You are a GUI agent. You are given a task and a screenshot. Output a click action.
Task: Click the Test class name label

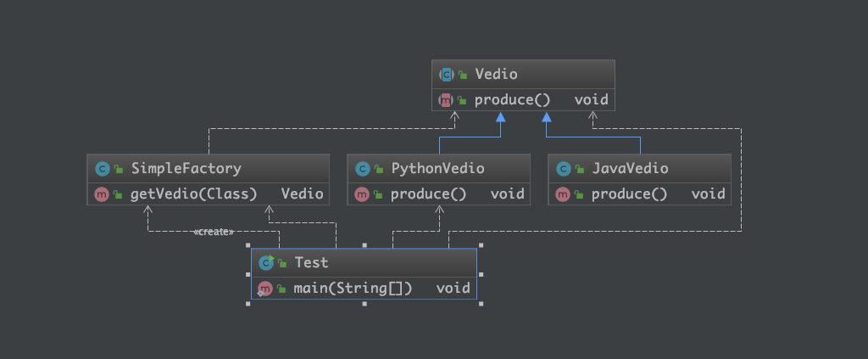click(311, 263)
